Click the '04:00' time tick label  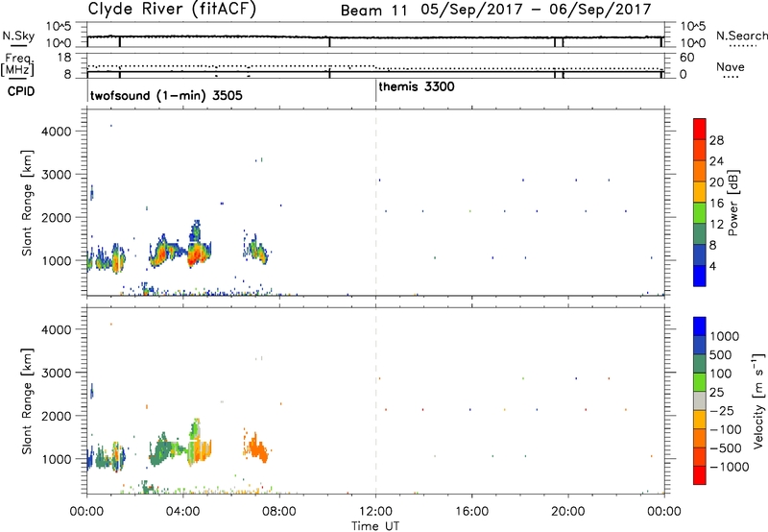coord(182,512)
